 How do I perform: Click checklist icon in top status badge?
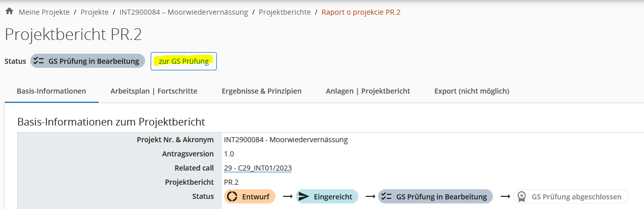click(39, 61)
